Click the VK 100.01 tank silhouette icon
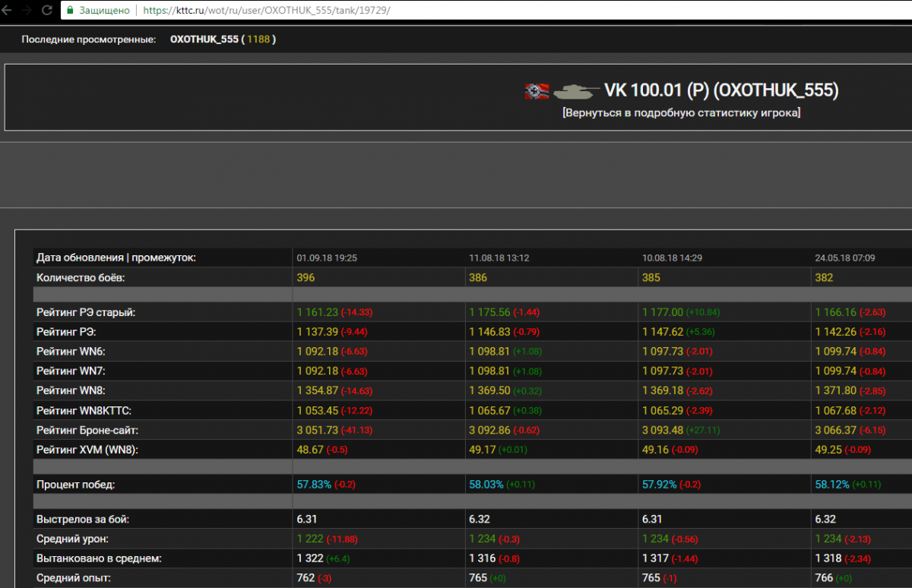The width and height of the screenshot is (912, 588). pos(577,91)
